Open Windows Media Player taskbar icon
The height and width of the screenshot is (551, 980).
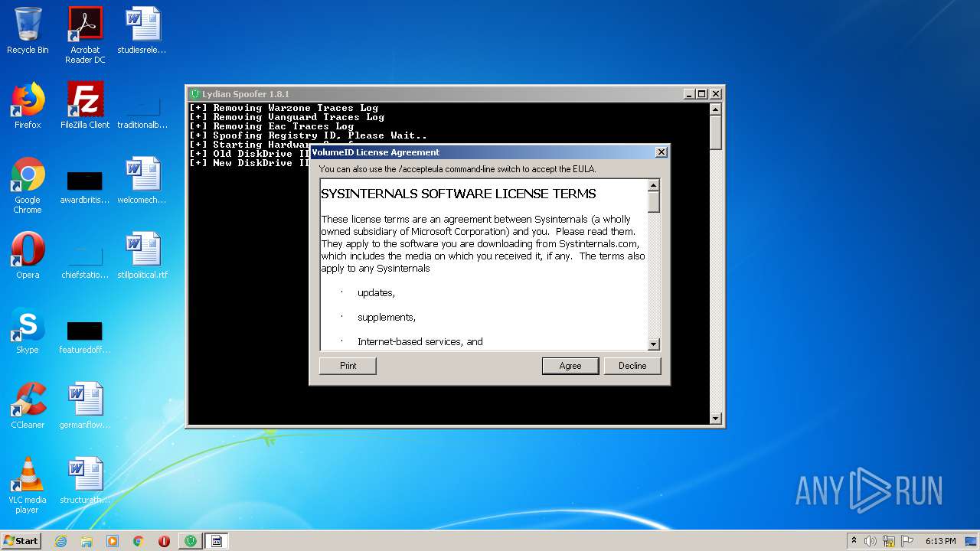113,541
